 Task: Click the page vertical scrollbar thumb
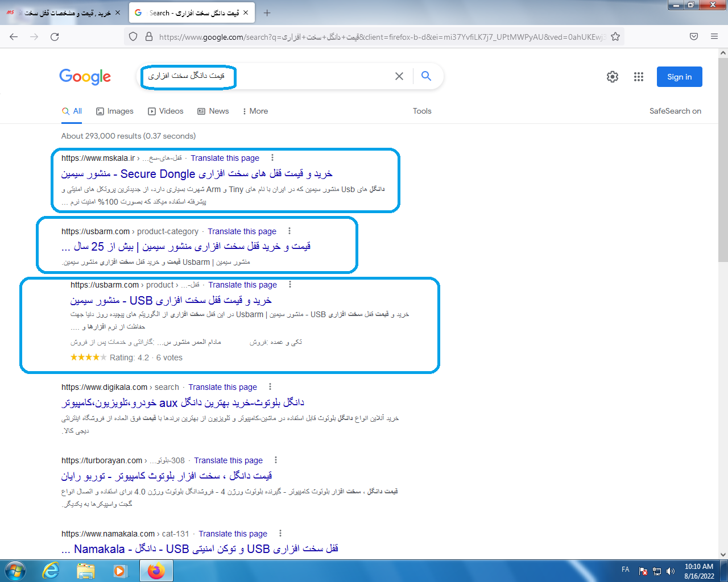[x=723, y=160]
